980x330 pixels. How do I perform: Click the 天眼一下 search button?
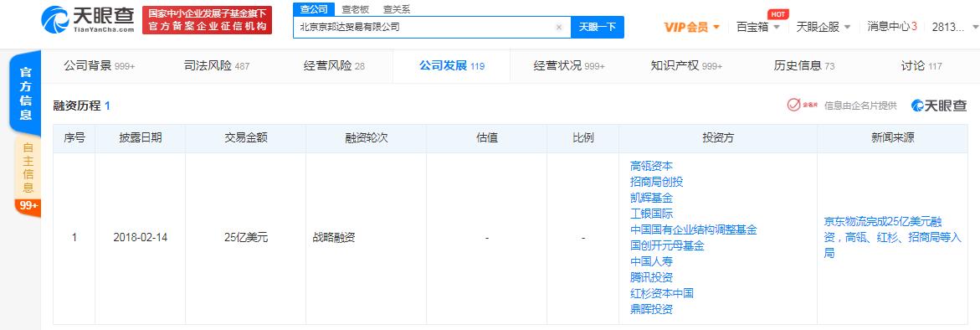click(598, 27)
